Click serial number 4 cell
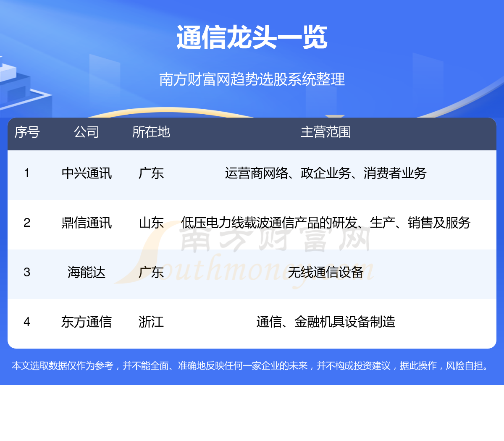Viewport: 504px width, 441px height. click(27, 322)
